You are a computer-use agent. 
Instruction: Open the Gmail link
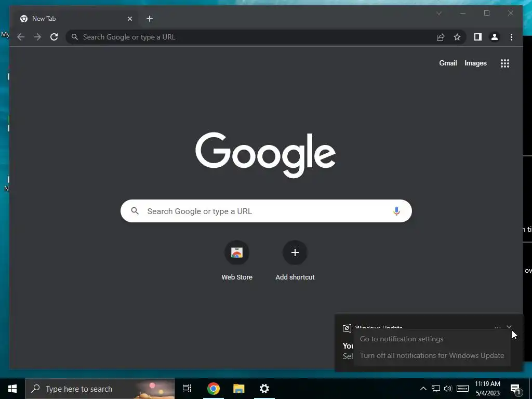pos(448,63)
